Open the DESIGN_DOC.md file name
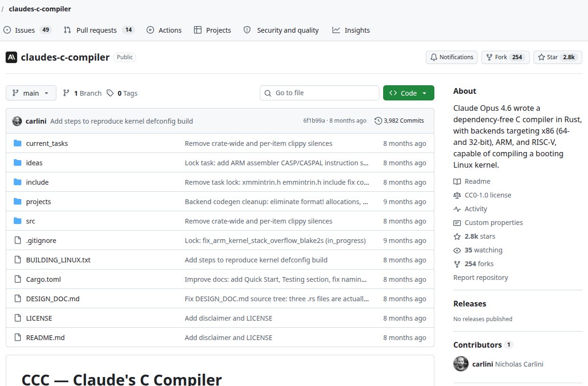The width and height of the screenshot is (588, 386). (x=53, y=298)
